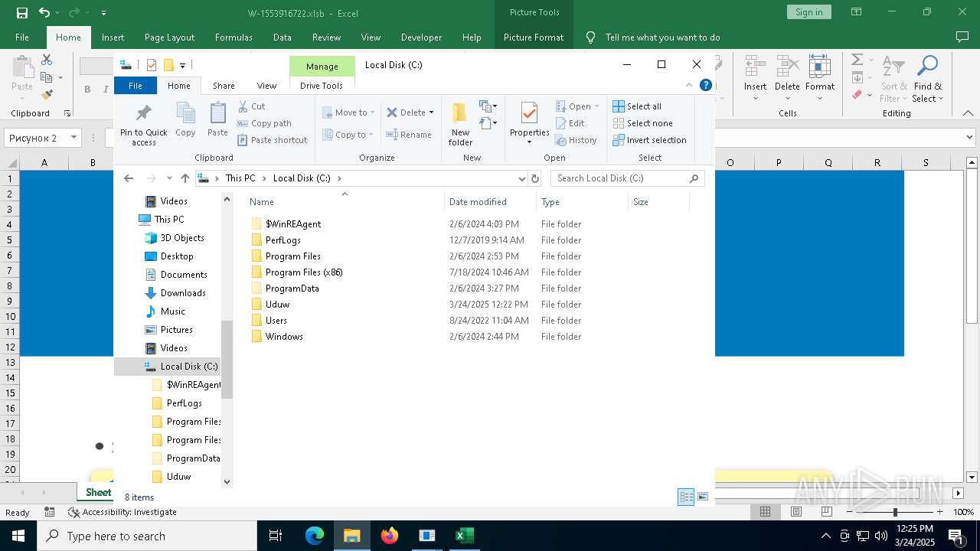Click Search Local Disk (C:) box
Viewport: 980px width, 551px height.
pyautogui.click(x=627, y=178)
